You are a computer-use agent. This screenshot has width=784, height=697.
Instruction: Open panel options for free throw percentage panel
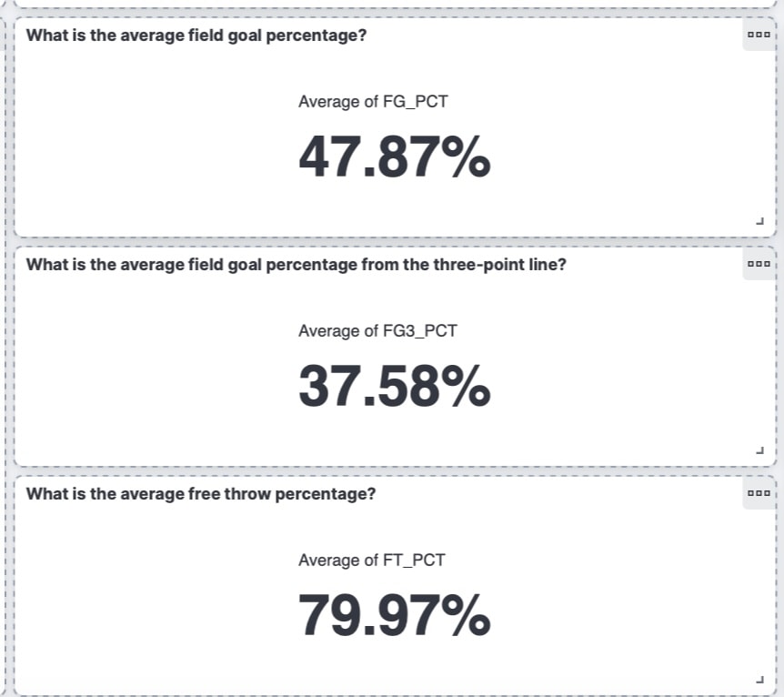pyautogui.click(x=759, y=493)
